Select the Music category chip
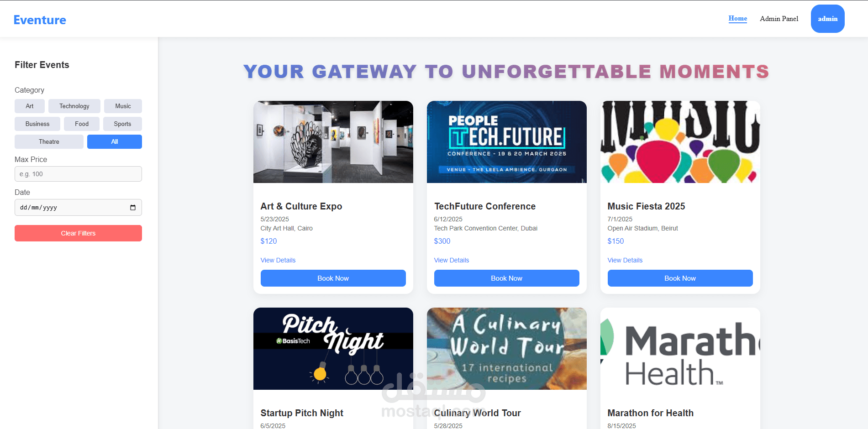This screenshot has width=868, height=429. pos(123,106)
